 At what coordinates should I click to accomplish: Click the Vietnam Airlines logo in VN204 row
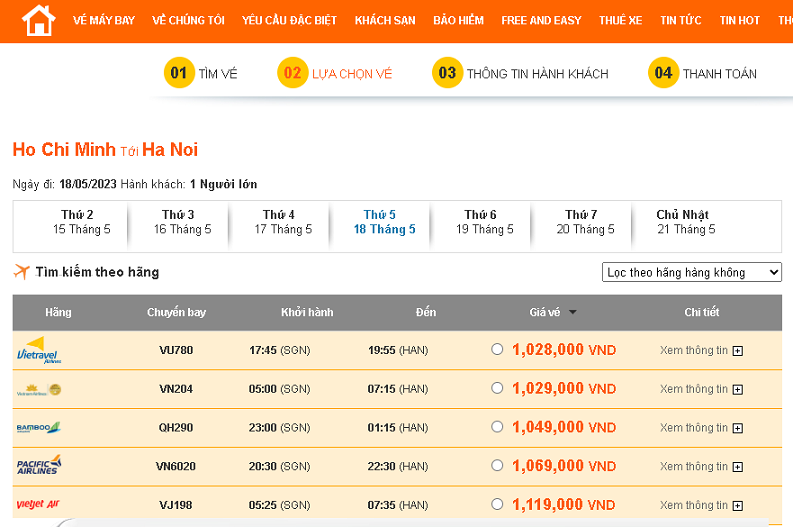[x=39, y=389]
